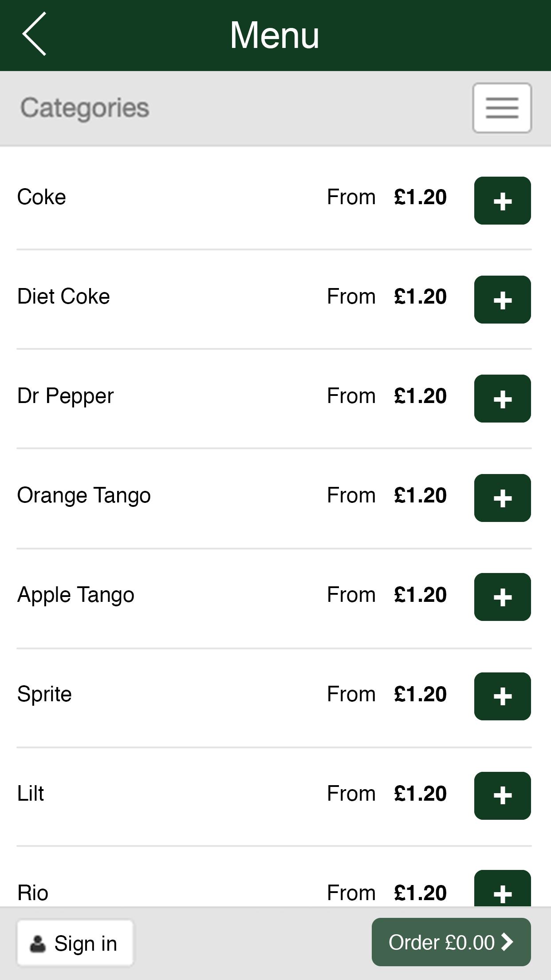Tap the Sprite price £1.20
The image size is (551, 980).
pyautogui.click(x=420, y=694)
